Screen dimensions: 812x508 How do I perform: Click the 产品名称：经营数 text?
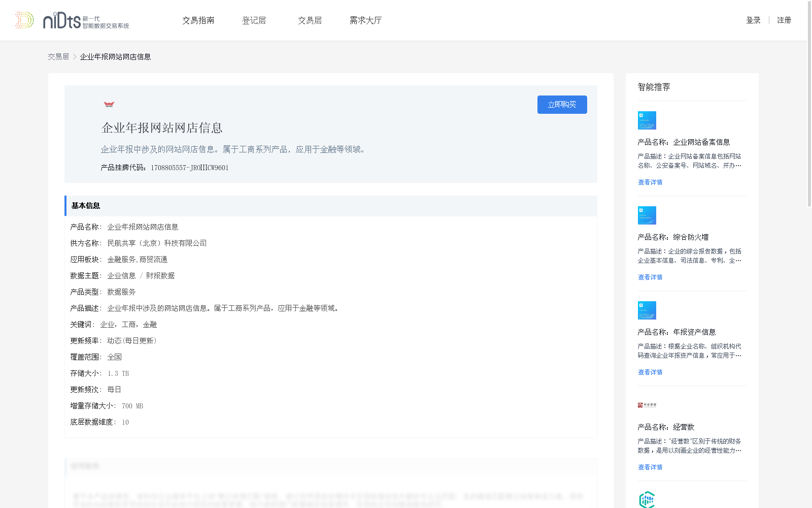(666, 427)
